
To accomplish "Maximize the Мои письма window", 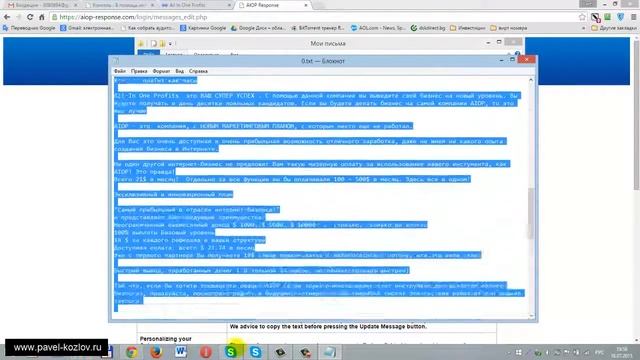I will click(499, 42).
